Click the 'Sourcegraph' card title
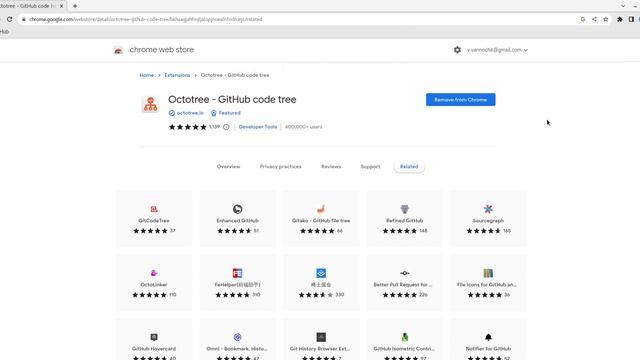The image size is (640, 360). (488, 220)
